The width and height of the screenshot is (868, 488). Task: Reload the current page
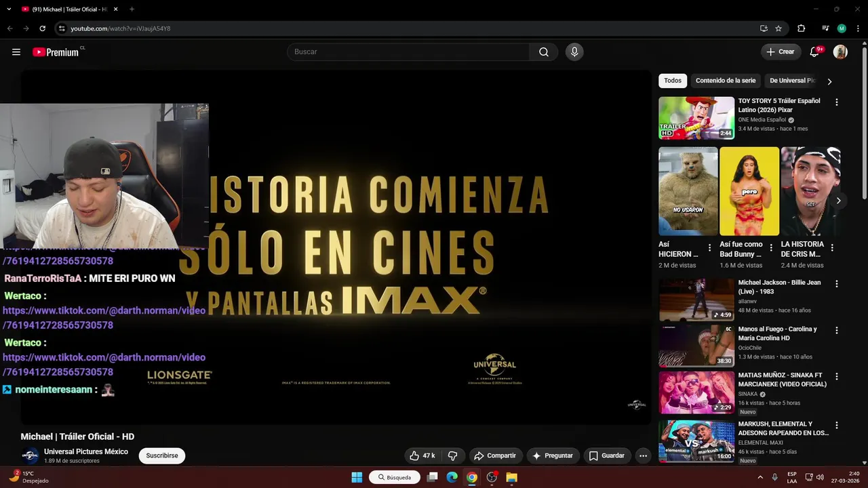42,28
